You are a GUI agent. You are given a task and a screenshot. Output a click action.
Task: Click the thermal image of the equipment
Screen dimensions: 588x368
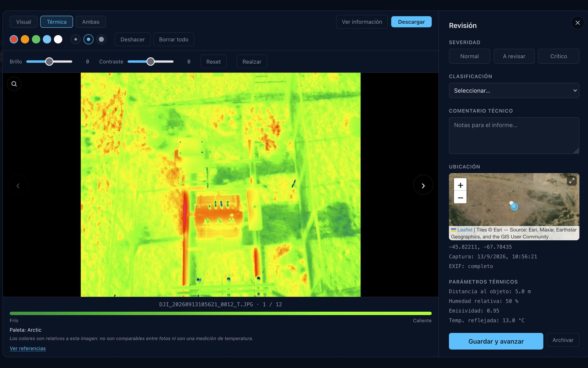(x=220, y=184)
